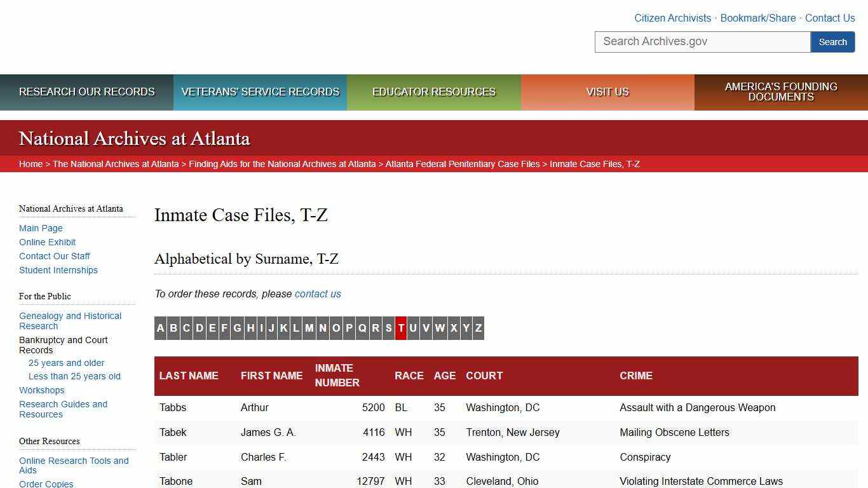Click the Search Archives.gov input field

tap(702, 41)
